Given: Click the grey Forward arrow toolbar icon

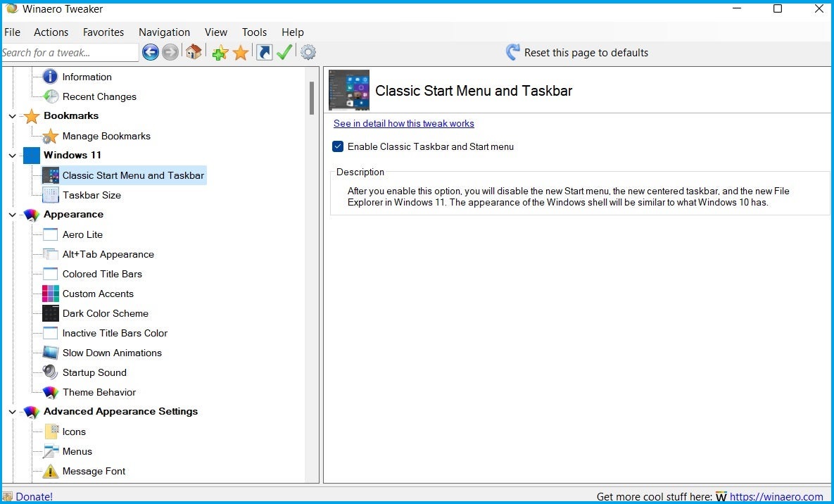Looking at the screenshot, I should [170, 52].
